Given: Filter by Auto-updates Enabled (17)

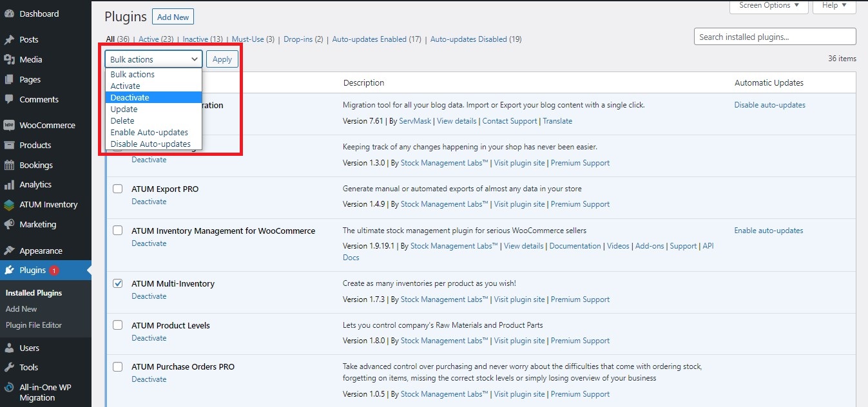Looking at the screenshot, I should 376,39.
